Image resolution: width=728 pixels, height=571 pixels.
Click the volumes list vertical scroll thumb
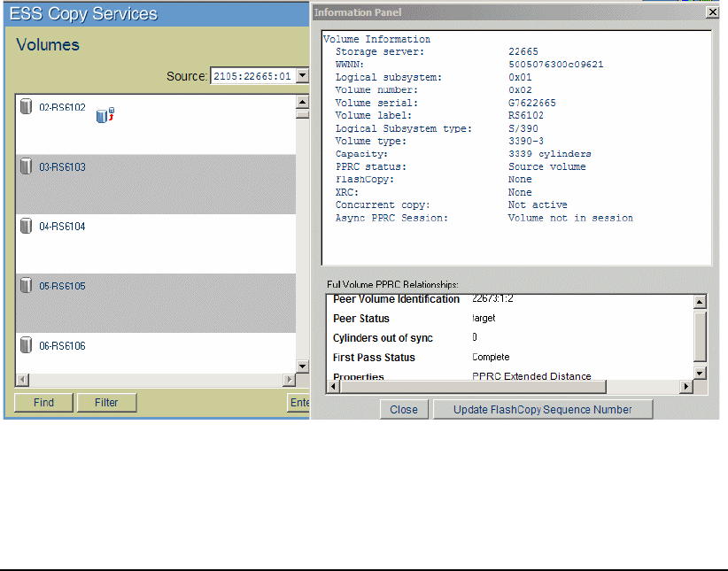point(302,114)
